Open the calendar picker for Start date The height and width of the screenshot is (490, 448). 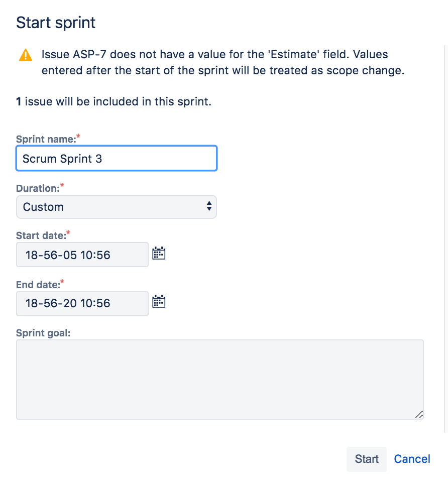159,253
